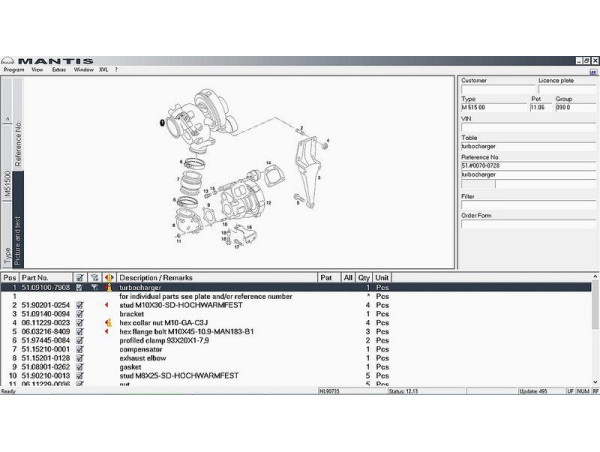Click the red arrow marker beside stud M10X30
This screenshot has width=600, height=452.
click(107, 305)
